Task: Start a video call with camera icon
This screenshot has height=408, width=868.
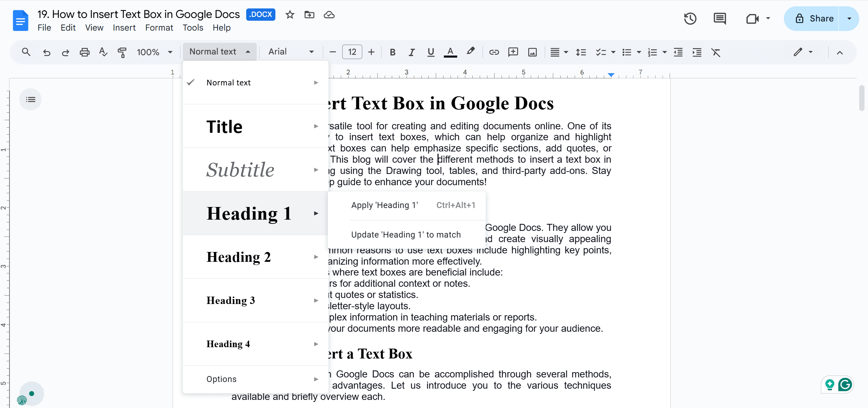Action: click(x=752, y=19)
